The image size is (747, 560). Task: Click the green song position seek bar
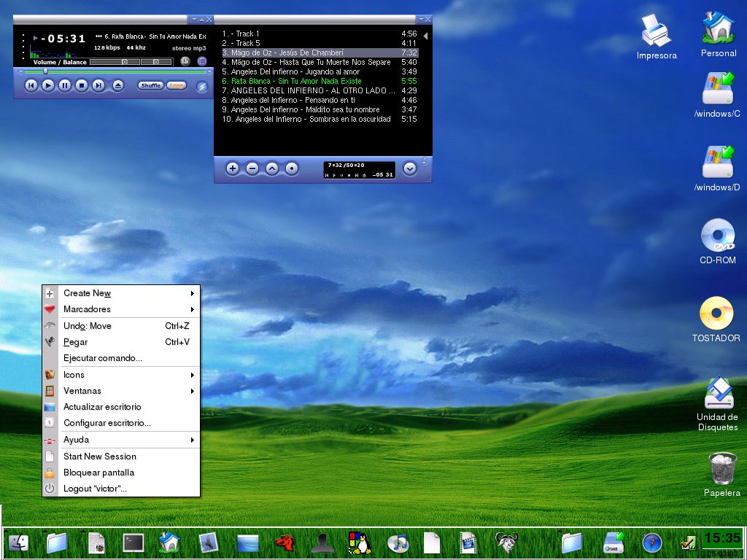pyautogui.click(x=115, y=72)
